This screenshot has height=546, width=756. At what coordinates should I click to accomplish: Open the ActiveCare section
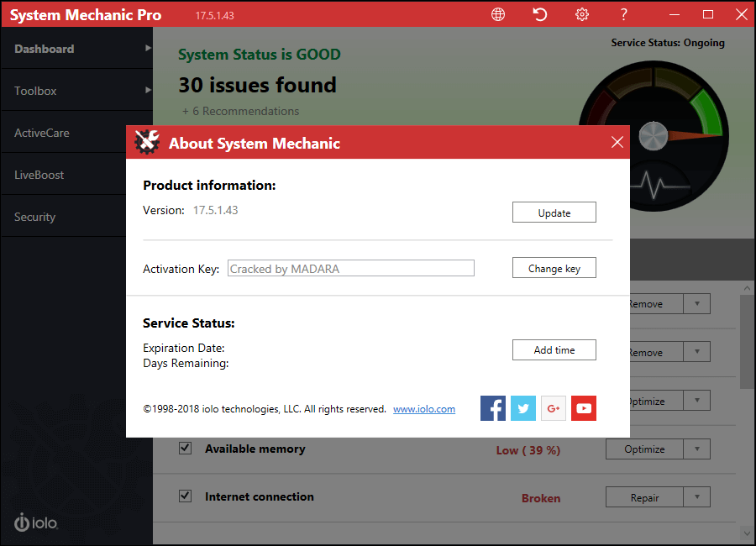tap(63, 133)
